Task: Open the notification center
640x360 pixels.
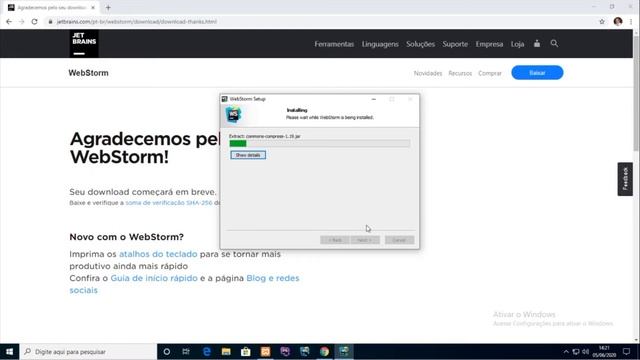Action: point(627,351)
